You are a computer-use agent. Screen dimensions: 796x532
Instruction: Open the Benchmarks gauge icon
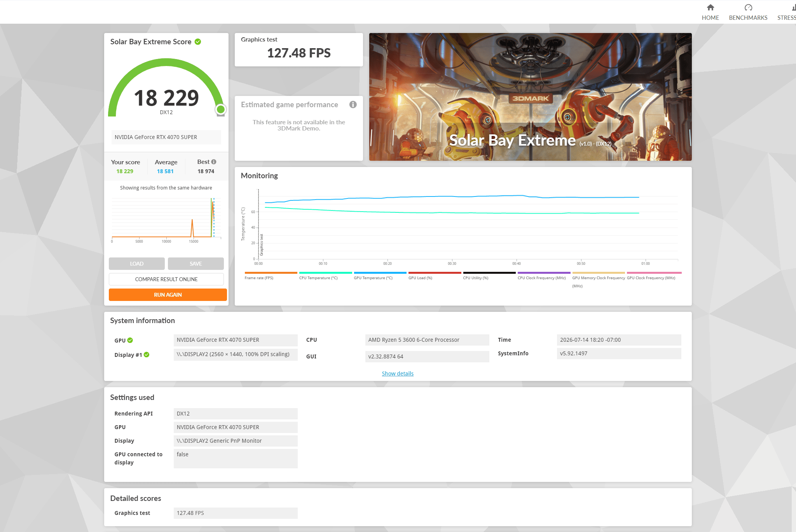click(x=748, y=7)
